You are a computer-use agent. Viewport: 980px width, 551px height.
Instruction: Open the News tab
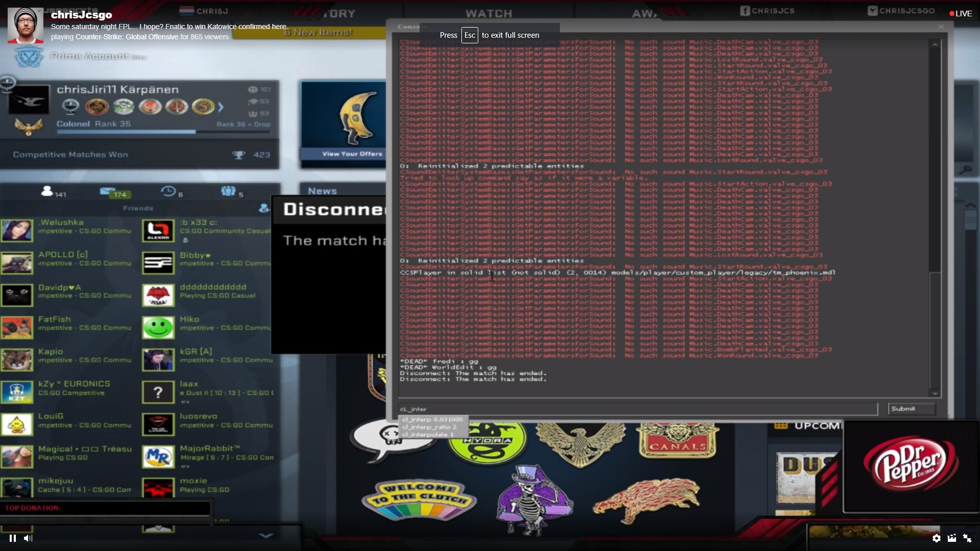point(322,191)
